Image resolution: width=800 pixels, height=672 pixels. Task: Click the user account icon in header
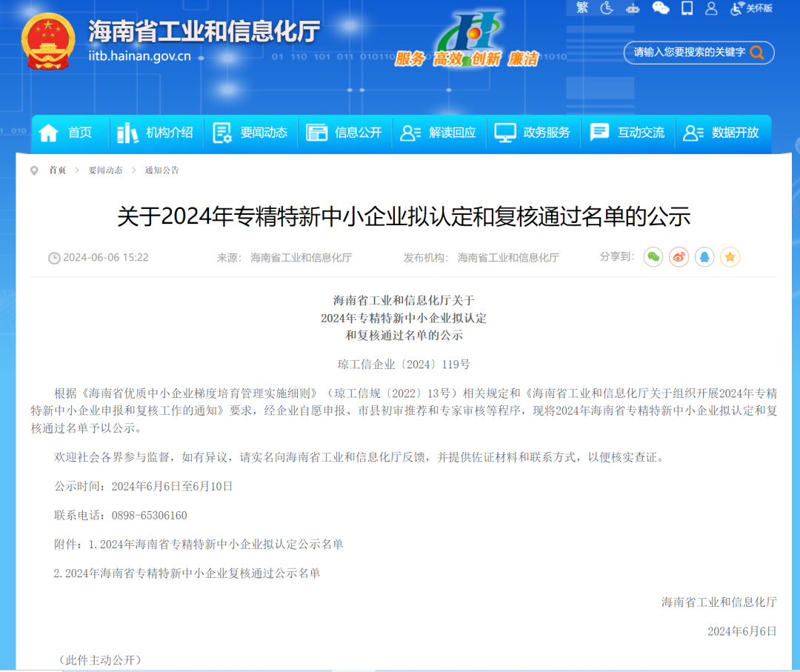point(711,8)
